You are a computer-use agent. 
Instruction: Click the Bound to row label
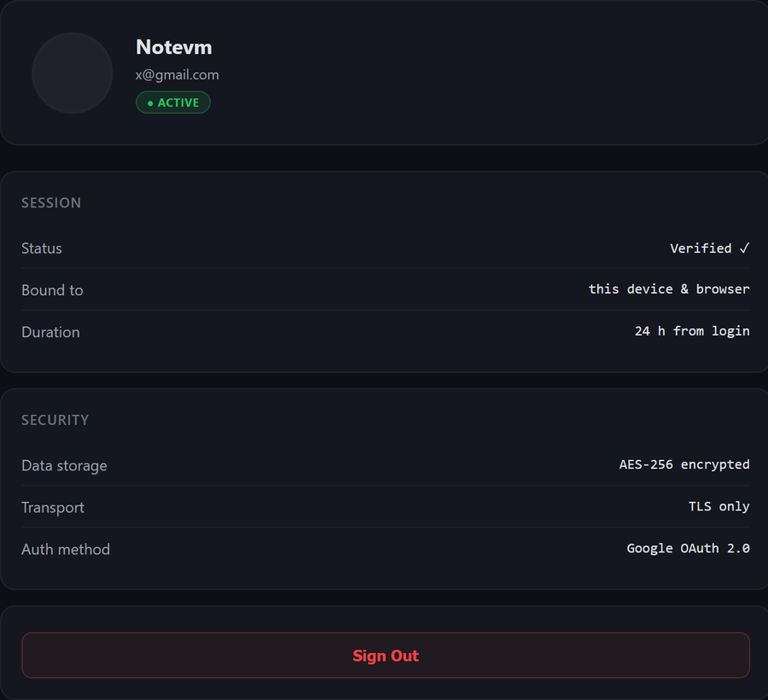(52, 290)
